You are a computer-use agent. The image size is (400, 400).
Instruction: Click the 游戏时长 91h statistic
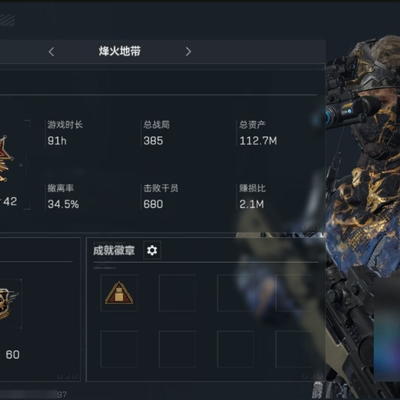(65, 133)
